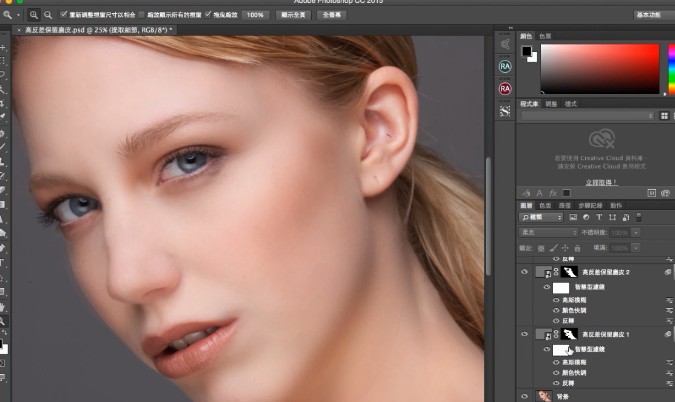The image size is (675, 402).
Task: Click the lock transparent pixels icon
Action: tap(541, 248)
